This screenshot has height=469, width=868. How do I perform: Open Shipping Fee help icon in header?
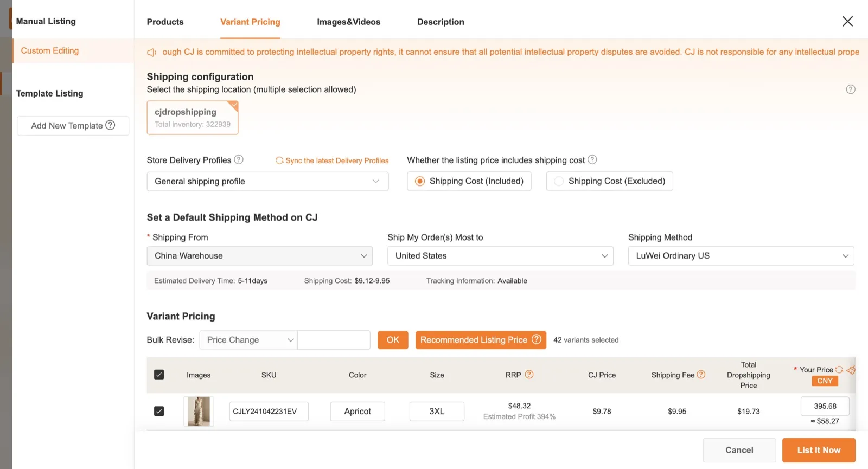pos(701,374)
